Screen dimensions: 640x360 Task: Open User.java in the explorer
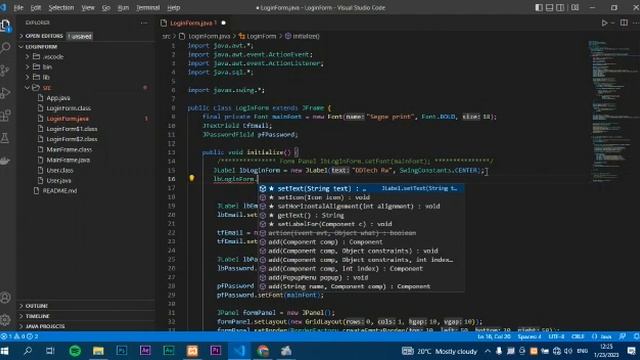(x=59, y=180)
